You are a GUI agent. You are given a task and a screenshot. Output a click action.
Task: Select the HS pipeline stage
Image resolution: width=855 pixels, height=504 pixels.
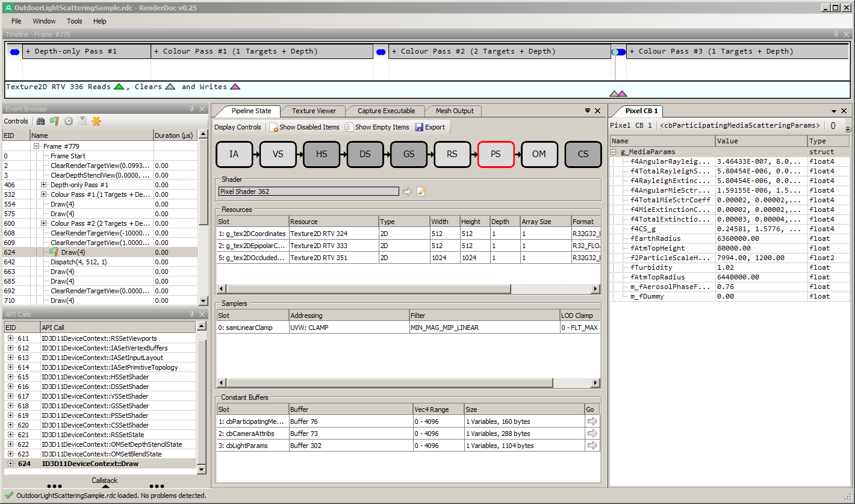322,154
